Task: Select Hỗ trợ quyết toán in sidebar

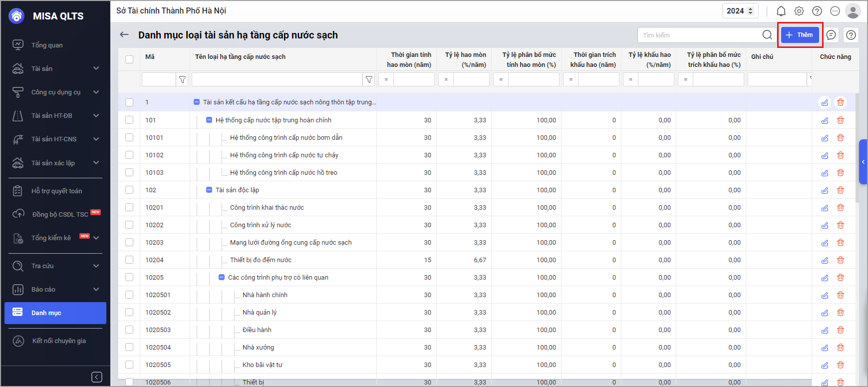Action: point(56,191)
